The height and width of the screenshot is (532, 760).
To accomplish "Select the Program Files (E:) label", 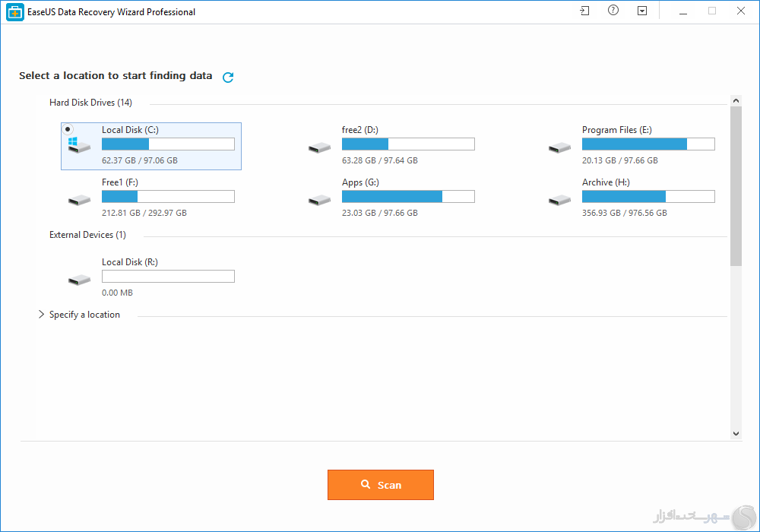I will 617,130.
